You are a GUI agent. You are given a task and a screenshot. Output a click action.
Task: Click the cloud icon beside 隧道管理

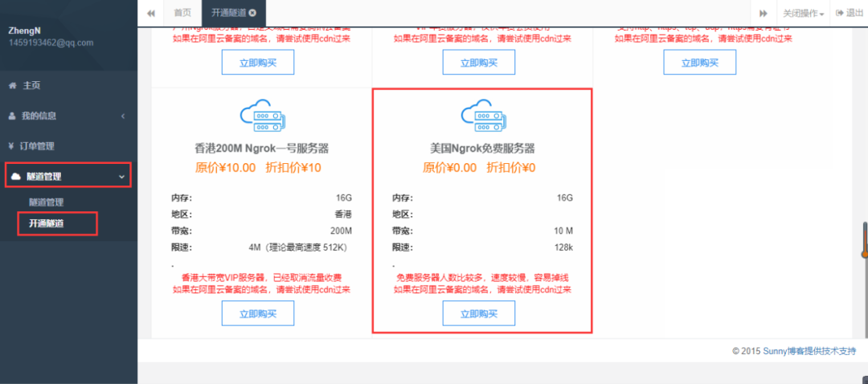click(15, 177)
